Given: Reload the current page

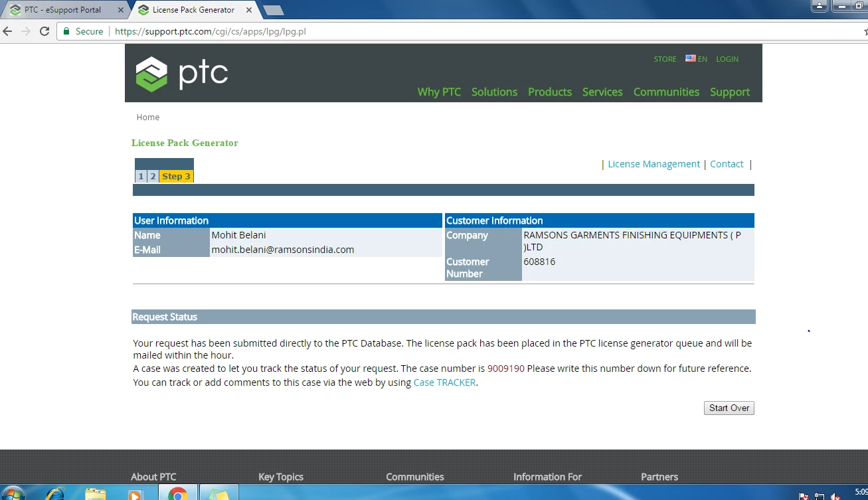Looking at the screenshot, I should [x=44, y=31].
